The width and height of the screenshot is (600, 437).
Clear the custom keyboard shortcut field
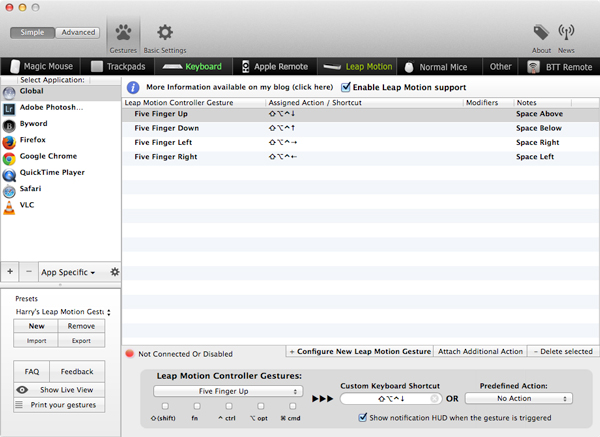434,399
